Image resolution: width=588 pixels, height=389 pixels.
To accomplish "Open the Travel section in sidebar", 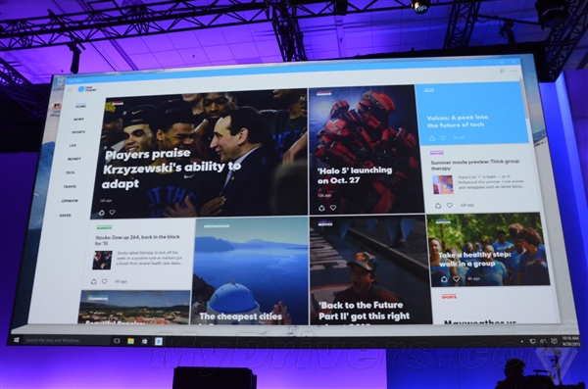I will [x=71, y=186].
